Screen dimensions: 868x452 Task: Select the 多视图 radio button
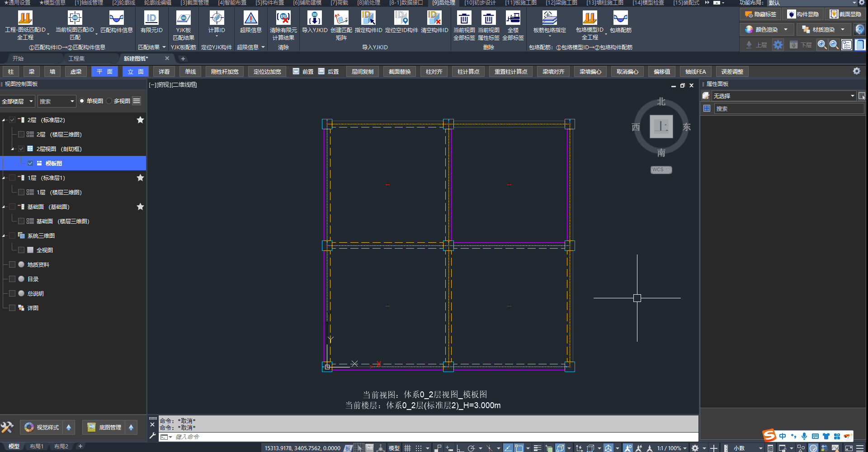click(109, 101)
